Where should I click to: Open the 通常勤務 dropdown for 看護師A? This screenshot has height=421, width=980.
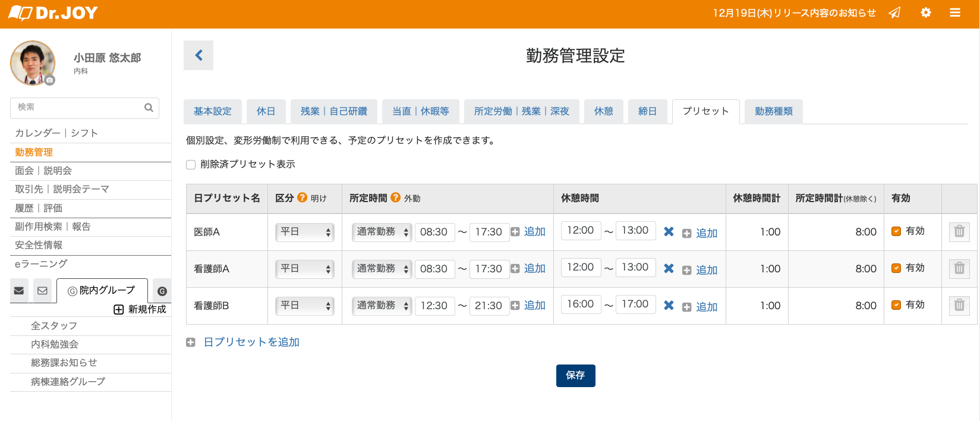pyautogui.click(x=382, y=269)
